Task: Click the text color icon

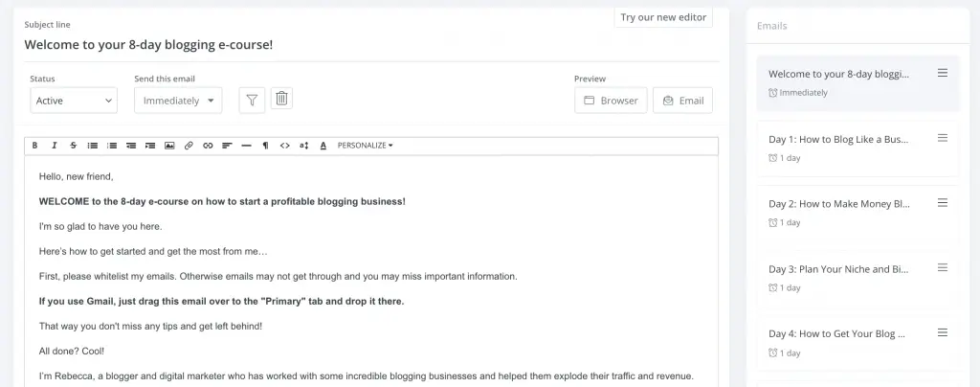Action: tap(323, 146)
